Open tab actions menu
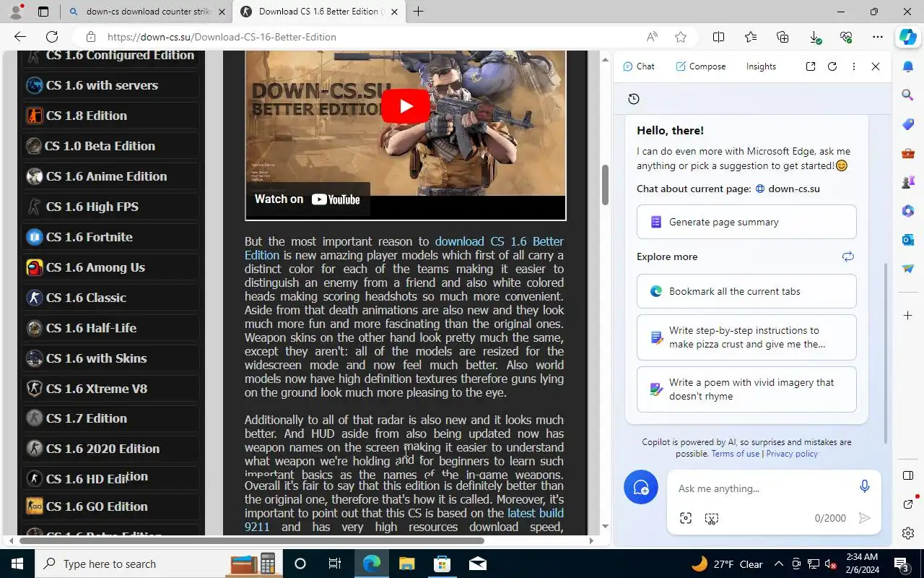 pos(43,12)
